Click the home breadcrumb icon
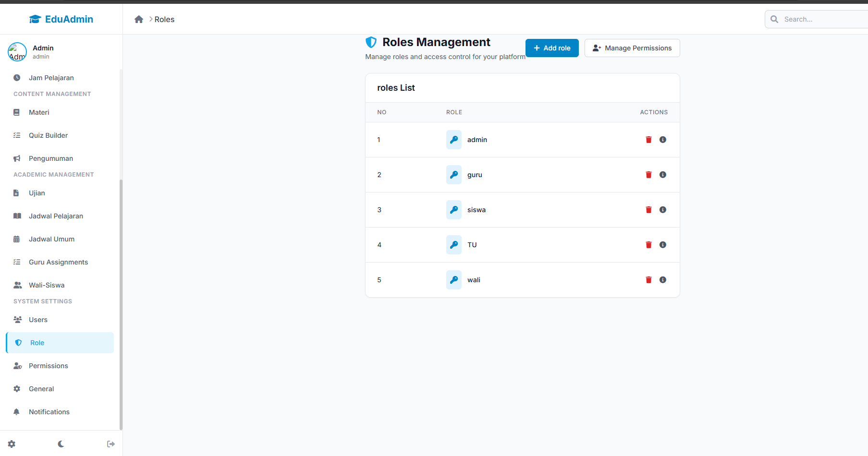The height and width of the screenshot is (456, 868). tap(139, 19)
